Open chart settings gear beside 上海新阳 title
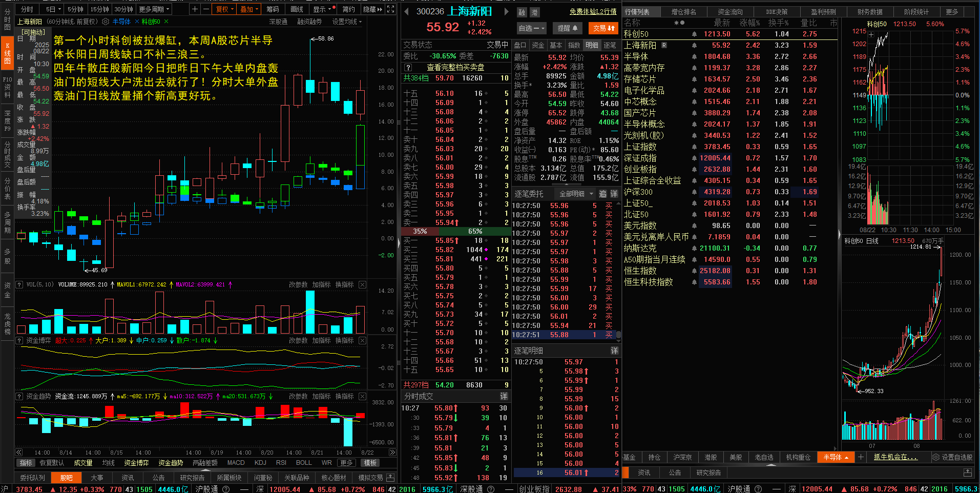Screen dimensions: 980x493 click(x=106, y=22)
